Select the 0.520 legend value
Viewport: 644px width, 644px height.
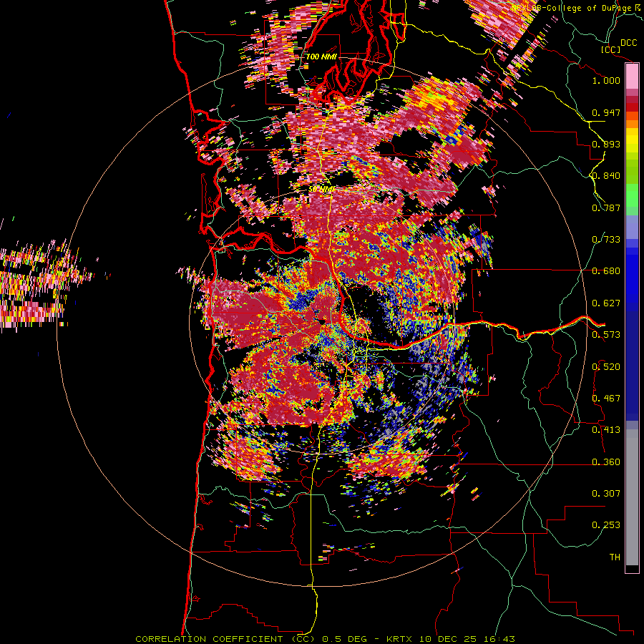[606, 367]
